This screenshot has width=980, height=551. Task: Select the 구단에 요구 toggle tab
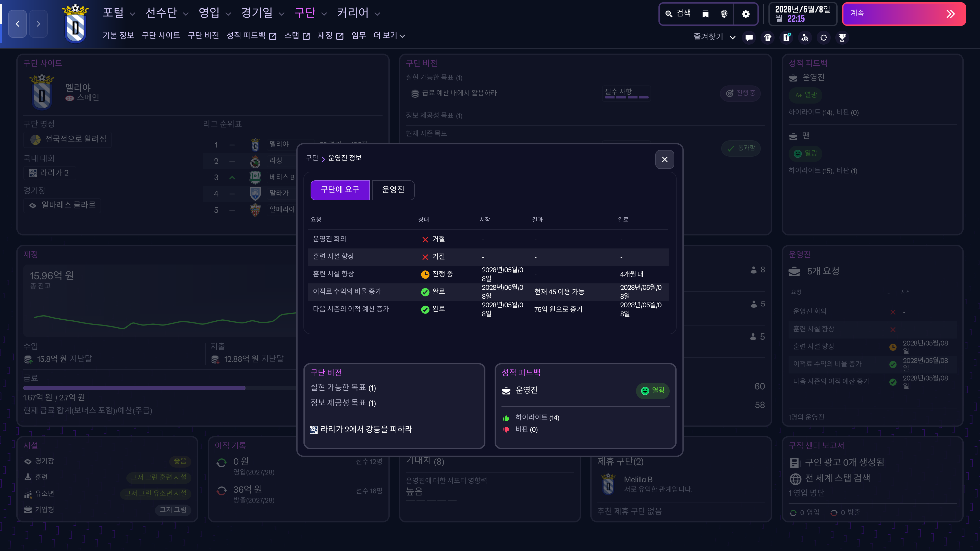(340, 190)
